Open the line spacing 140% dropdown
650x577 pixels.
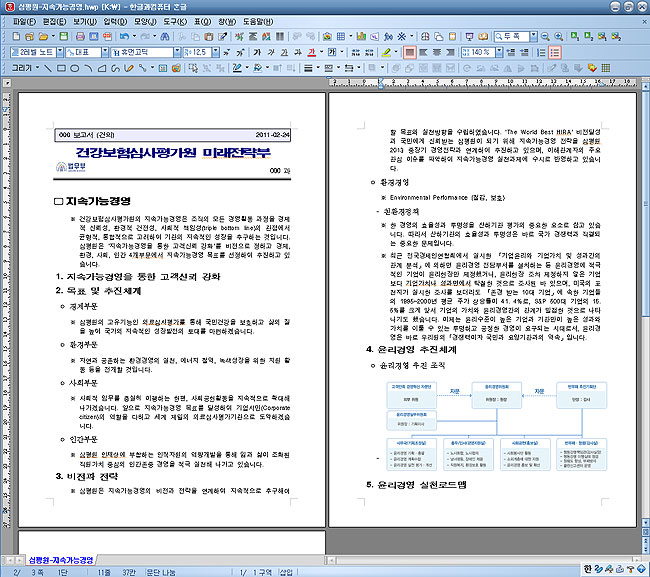click(x=499, y=52)
